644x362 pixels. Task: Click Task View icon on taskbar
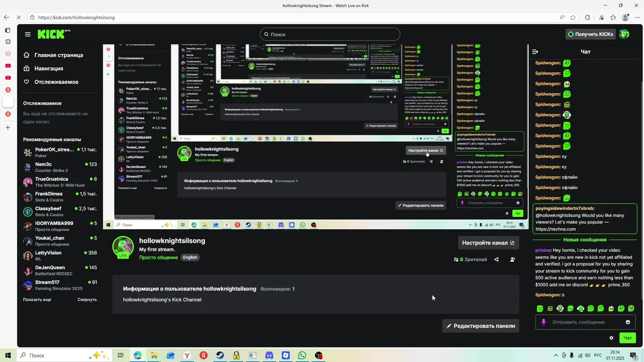[x=121, y=355]
